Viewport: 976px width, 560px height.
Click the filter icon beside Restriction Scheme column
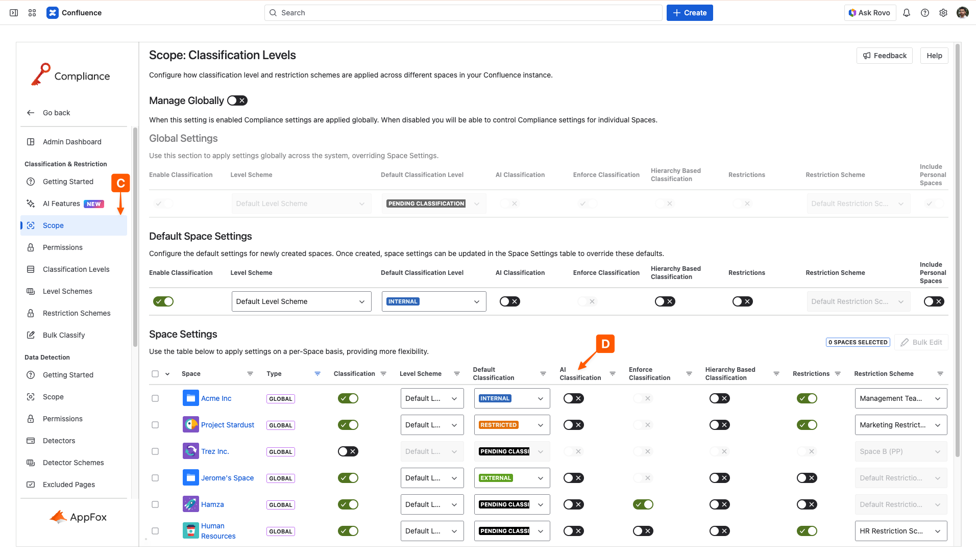940,374
